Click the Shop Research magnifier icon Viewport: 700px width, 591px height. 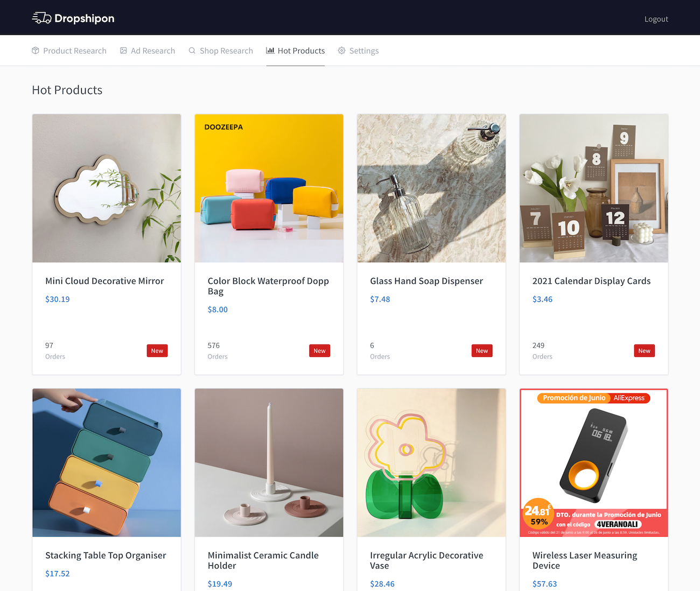[x=192, y=51]
